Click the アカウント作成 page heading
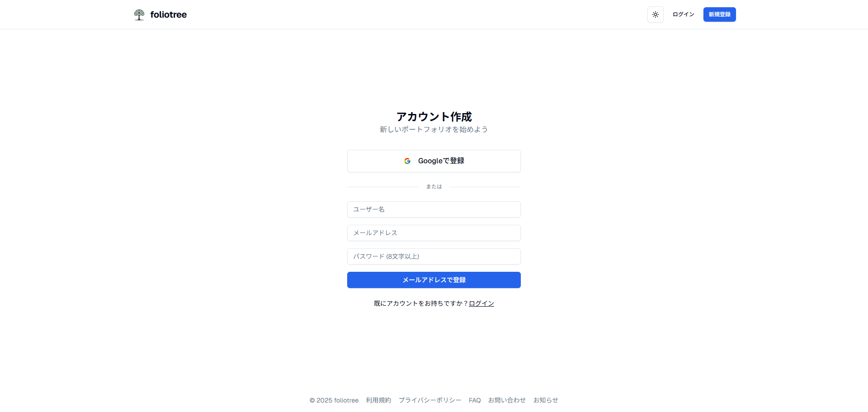Image resolution: width=868 pixels, height=412 pixels. click(434, 117)
